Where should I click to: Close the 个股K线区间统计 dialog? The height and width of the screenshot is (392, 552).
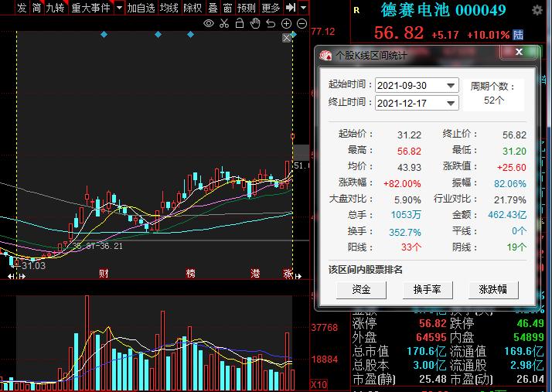point(519,52)
